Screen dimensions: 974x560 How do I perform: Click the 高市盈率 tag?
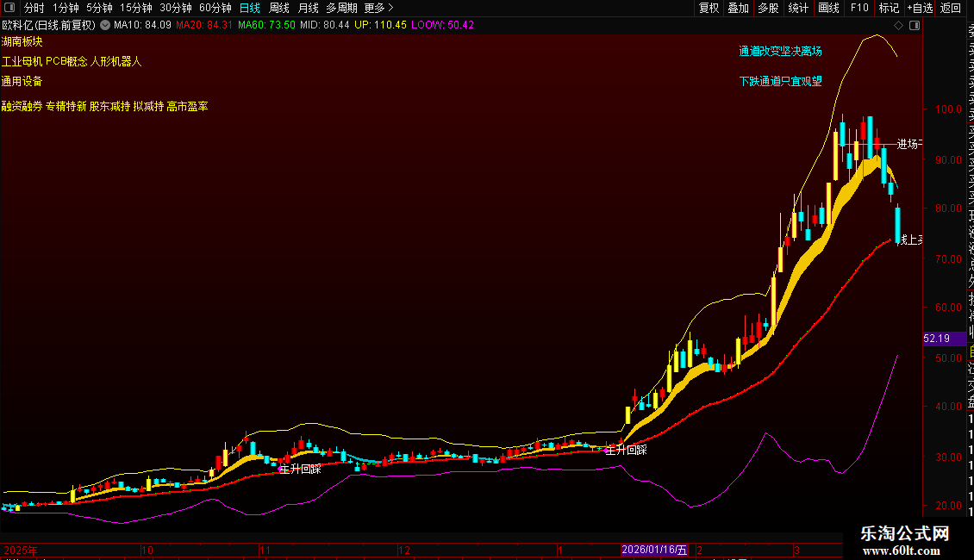click(188, 106)
